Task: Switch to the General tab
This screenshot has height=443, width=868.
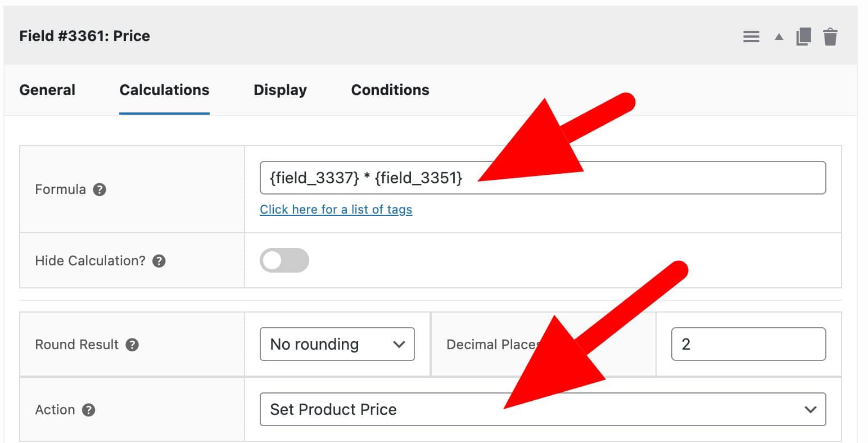Action: [47, 90]
